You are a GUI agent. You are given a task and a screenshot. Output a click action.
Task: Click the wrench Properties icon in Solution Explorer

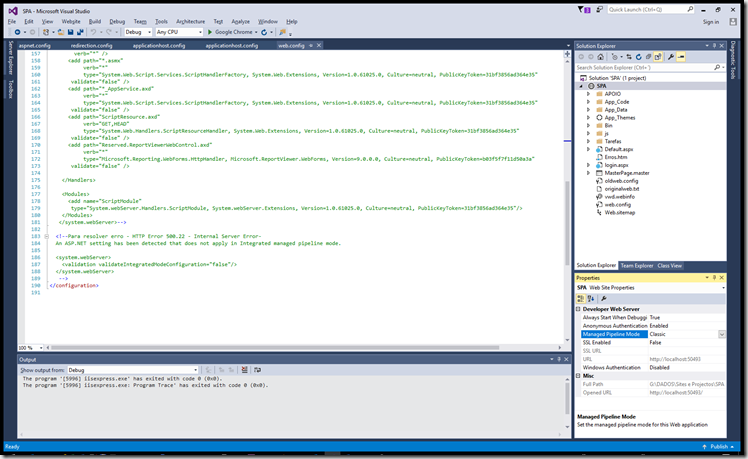point(671,57)
